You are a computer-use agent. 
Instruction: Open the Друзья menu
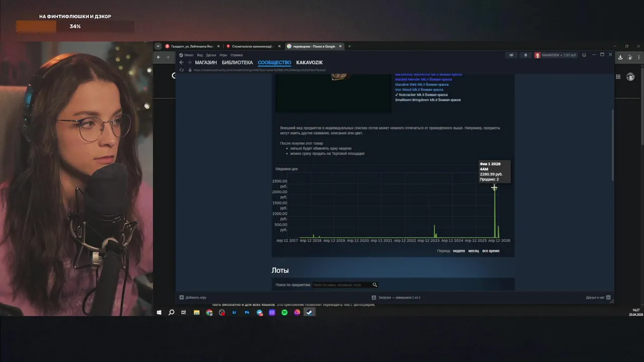tap(211, 55)
